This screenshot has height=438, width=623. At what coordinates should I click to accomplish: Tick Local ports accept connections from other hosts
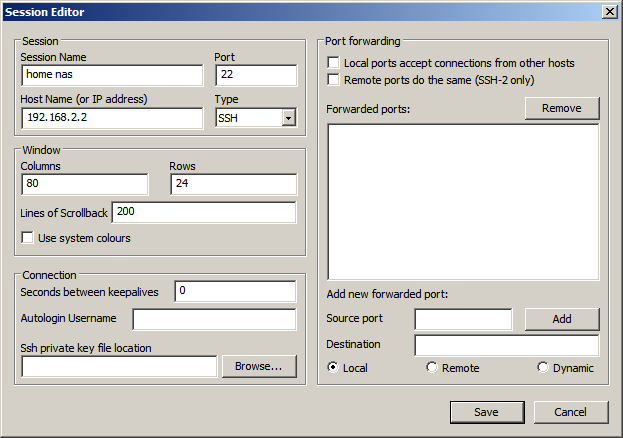tap(333, 63)
